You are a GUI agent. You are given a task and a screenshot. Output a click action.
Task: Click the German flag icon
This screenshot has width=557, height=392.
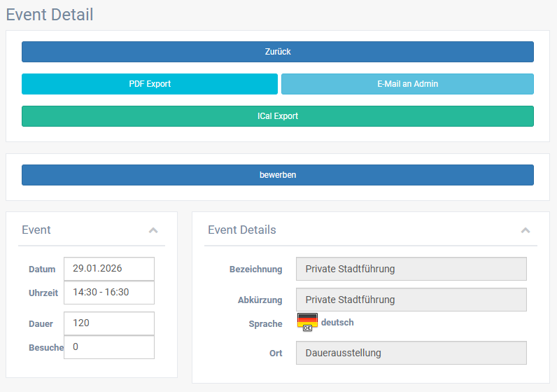307,322
